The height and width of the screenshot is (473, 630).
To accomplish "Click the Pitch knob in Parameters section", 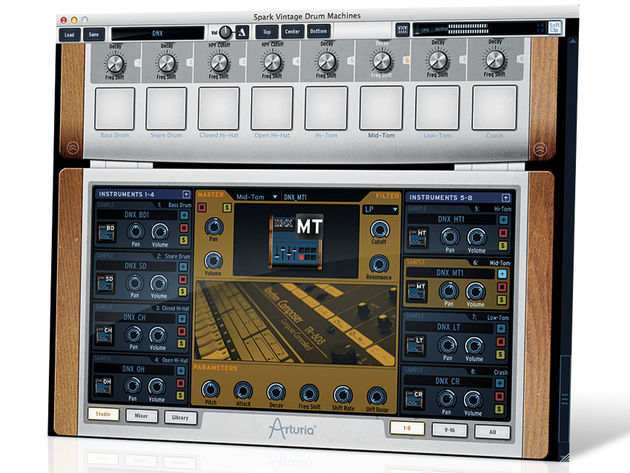I will (210, 389).
